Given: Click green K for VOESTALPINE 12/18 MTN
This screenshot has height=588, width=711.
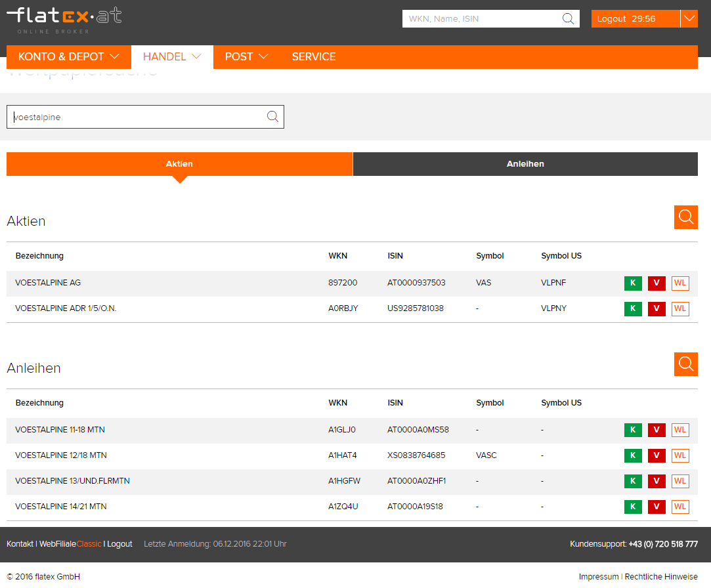Looking at the screenshot, I should (633, 455).
